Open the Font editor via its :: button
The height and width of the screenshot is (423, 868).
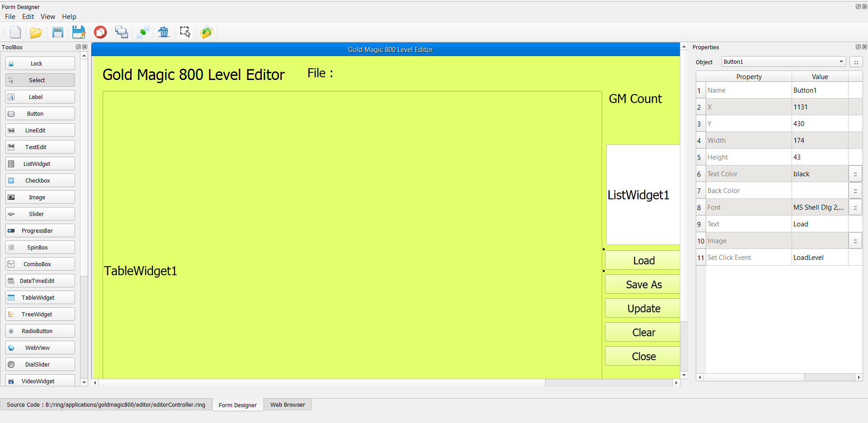point(855,207)
